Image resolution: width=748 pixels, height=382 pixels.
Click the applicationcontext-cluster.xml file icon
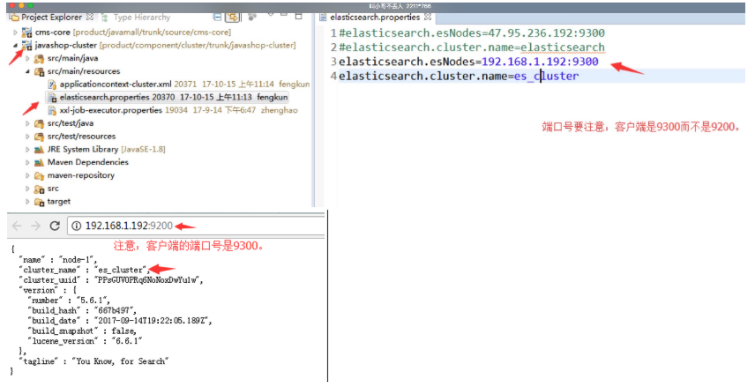tap(52, 84)
